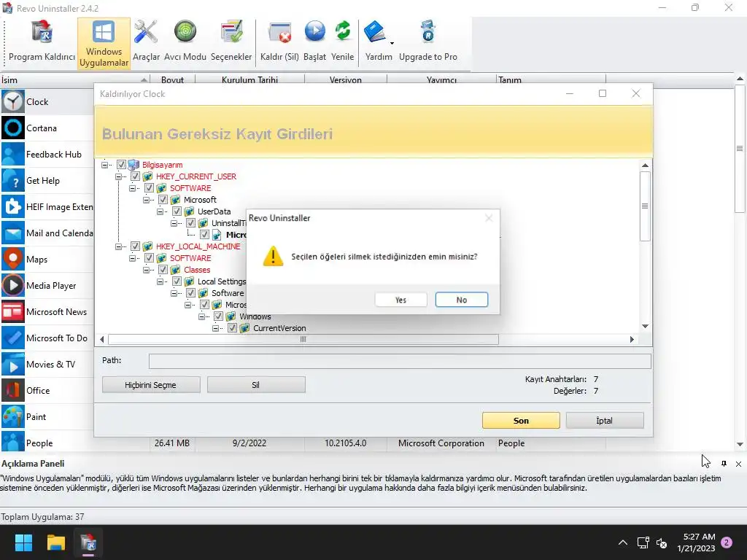Collapse Local Settings tree node
747x560 pixels.
(160, 281)
